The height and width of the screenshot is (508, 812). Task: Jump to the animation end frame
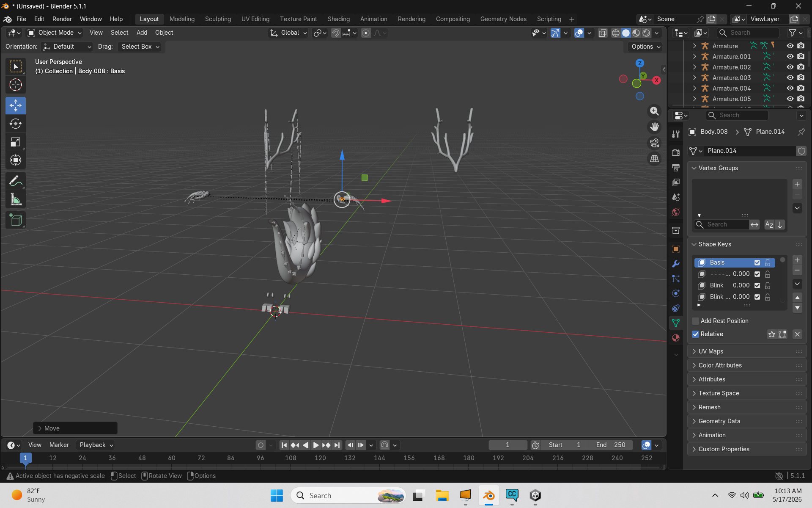point(337,445)
